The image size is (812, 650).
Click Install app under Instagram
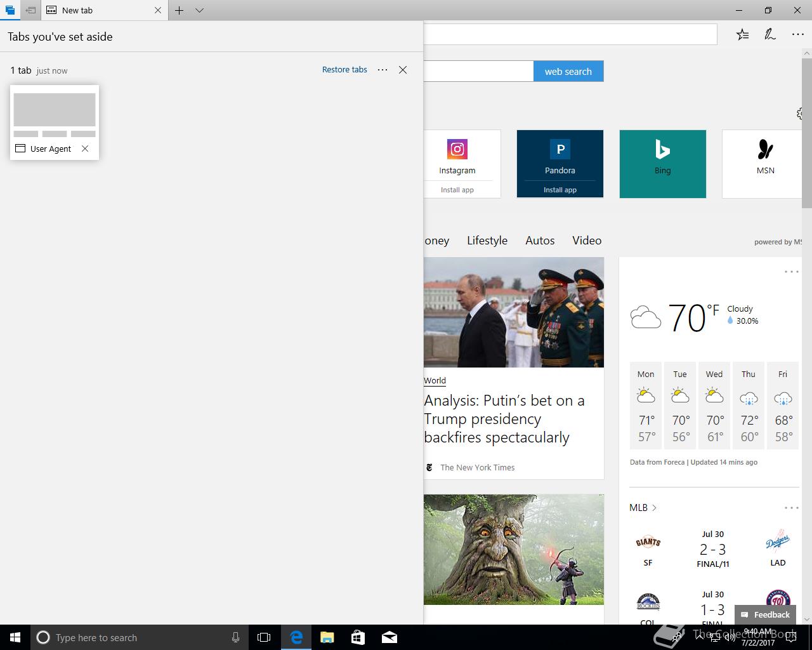click(x=457, y=190)
